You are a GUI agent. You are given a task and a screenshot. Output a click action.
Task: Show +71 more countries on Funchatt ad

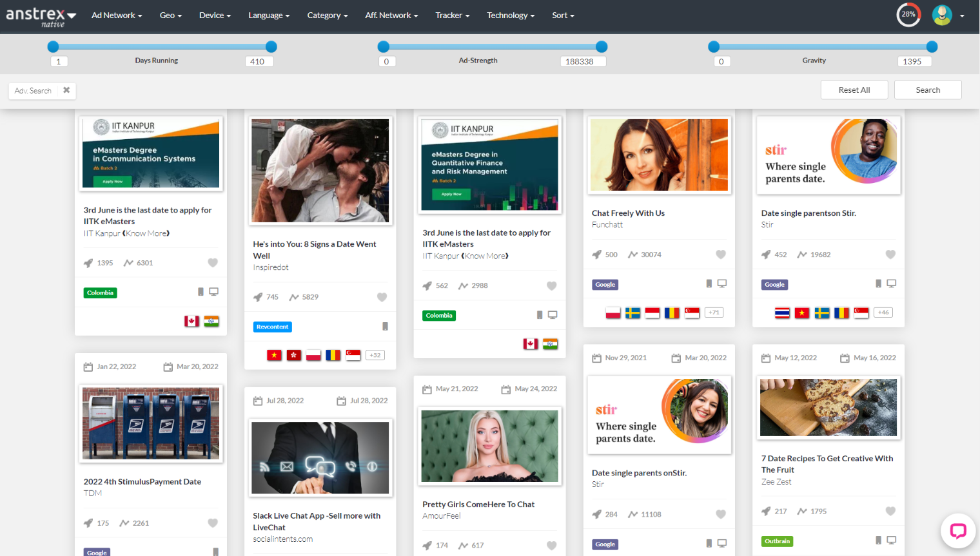click(x=714, y=312)
